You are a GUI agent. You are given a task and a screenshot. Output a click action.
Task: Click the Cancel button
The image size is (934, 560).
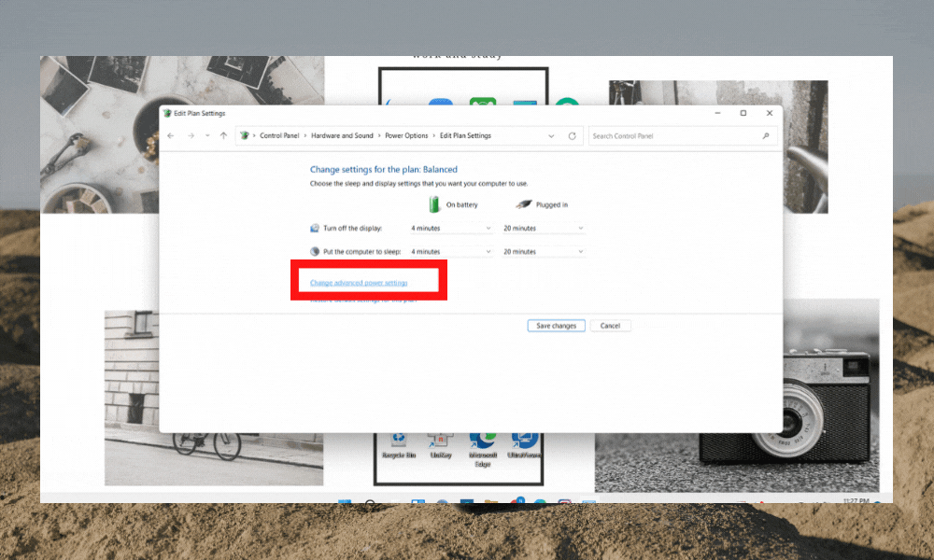pos(610,325)
